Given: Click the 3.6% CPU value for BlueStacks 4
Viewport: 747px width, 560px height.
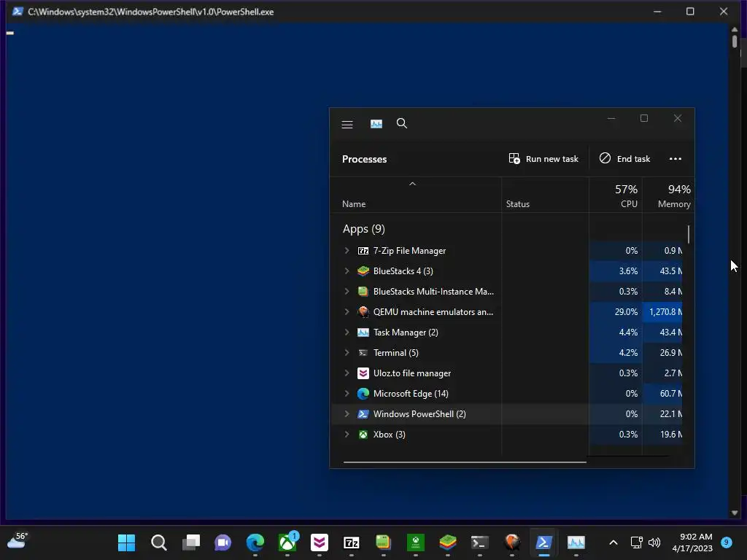Looking at the screenshot, I should pos(628,271).
